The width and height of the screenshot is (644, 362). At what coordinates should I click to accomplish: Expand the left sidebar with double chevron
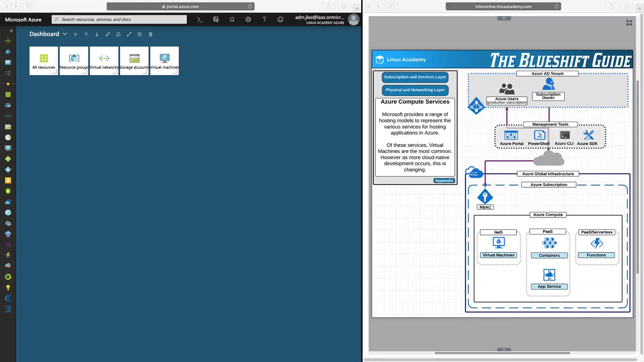[11, 31]
